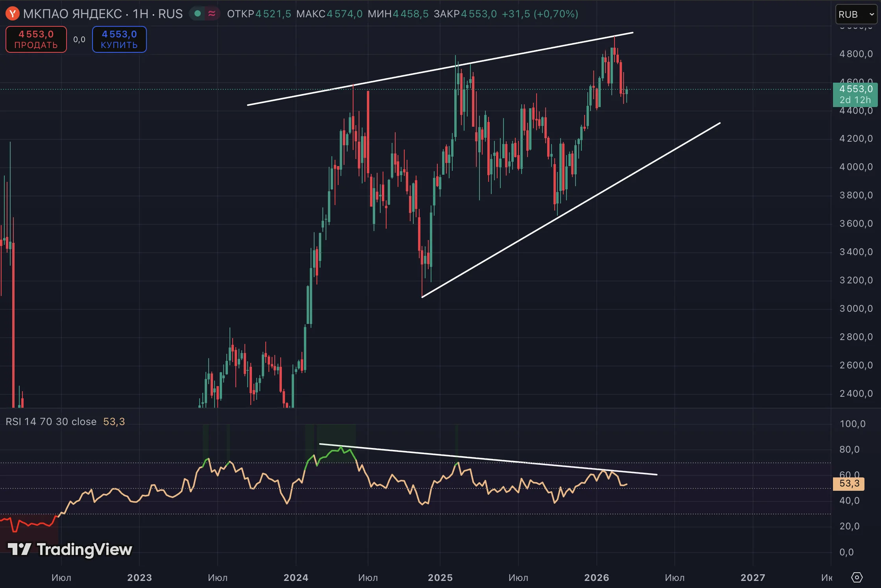This screenshot has width=881, height=588.
Task: Click the 3 000,0 price scale label
Action: click(x=856, y=309)
